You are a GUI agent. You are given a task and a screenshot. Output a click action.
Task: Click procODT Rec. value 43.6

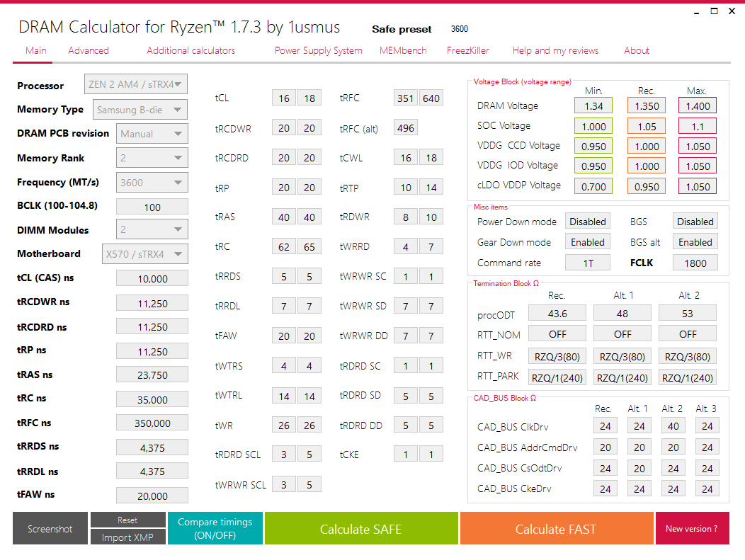(557, 313)
